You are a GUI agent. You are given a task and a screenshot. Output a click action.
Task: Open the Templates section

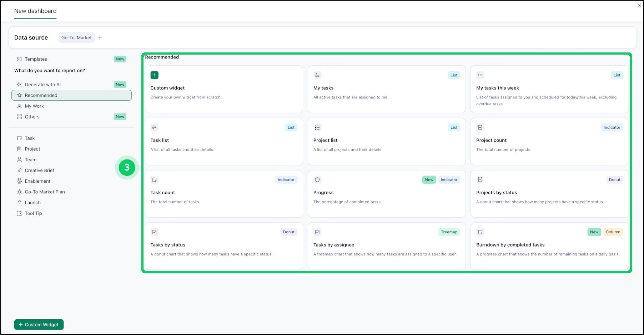point(36,59)
